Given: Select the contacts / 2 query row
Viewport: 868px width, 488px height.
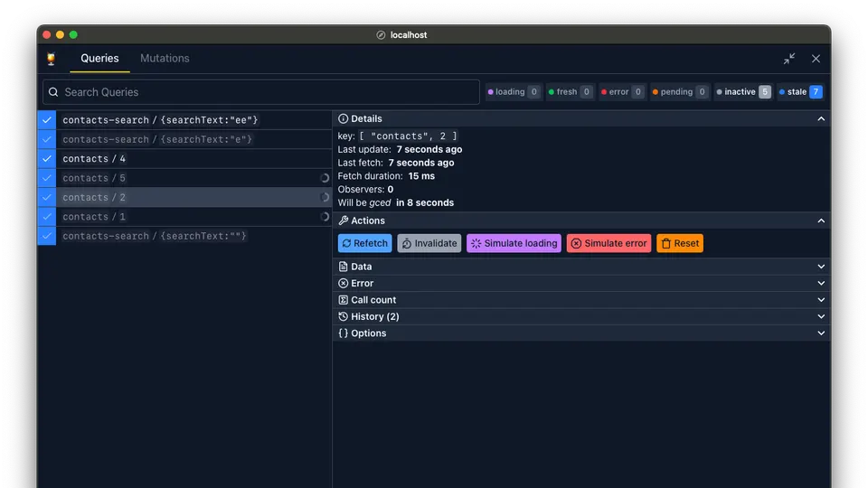Looking at the screenshot, I should [x=184, y=197].
